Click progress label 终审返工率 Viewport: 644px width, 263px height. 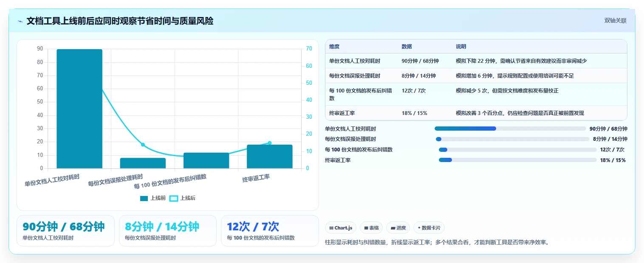tap(338, 160)
